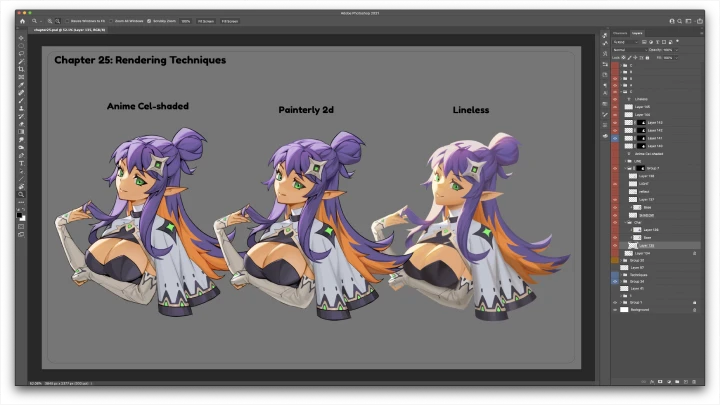Expand the Group 34 folder
This screenshot has height=405, width=720.
click(x=621, y=281)
